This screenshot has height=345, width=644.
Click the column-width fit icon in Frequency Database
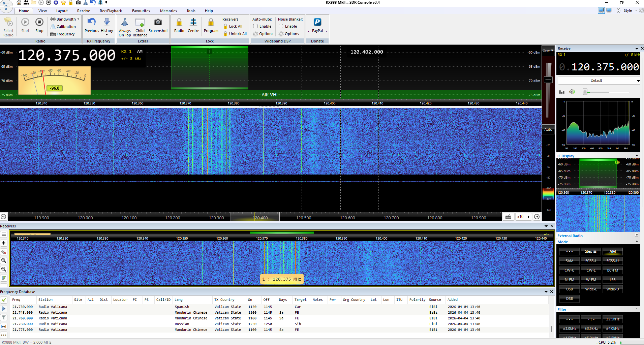(4, 326)
